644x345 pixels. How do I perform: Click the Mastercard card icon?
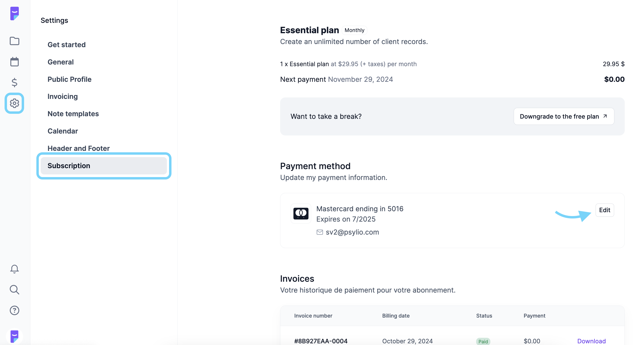coord(301,214)
